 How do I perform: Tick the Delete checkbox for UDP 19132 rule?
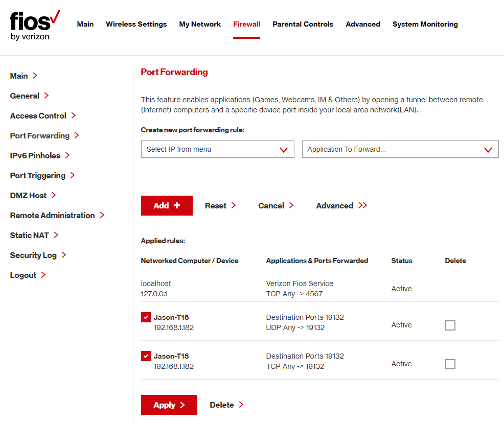(x=450, y=325)
